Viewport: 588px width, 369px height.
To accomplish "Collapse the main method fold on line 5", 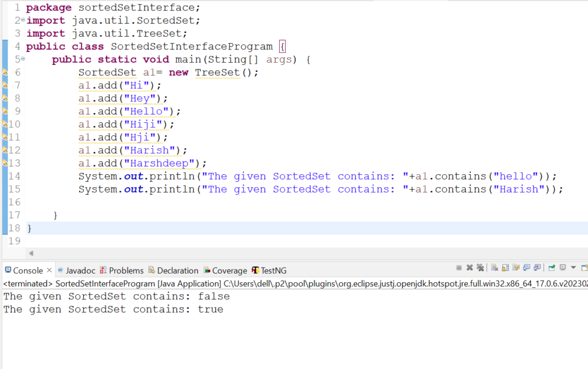I will pos(23,59).
